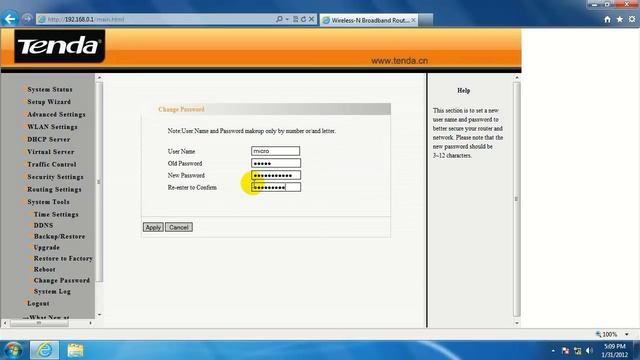Click the Action Center flag tray icon
The width and height of the screenshot is (640, 360).
[x=565, y=351]
